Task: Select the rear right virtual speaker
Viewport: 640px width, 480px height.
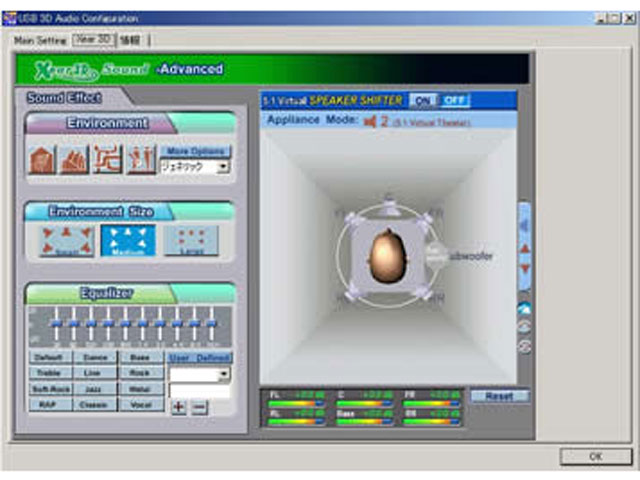Action: [424, 293]
